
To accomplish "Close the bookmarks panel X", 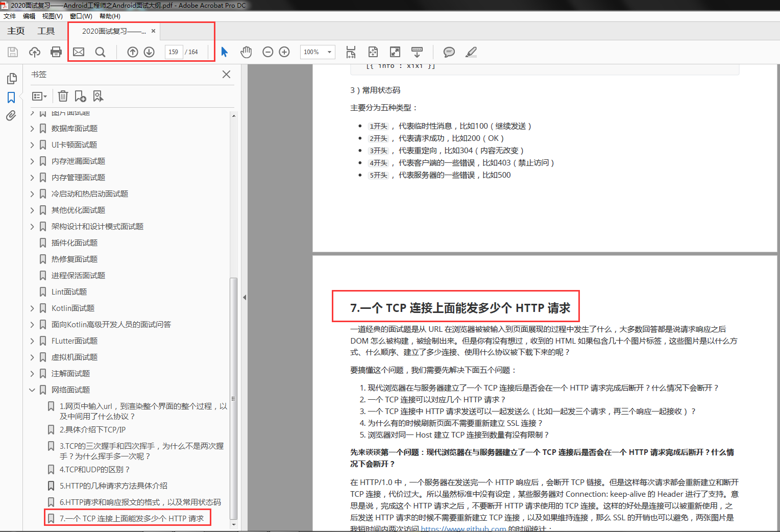I will [x=227, y=75].
